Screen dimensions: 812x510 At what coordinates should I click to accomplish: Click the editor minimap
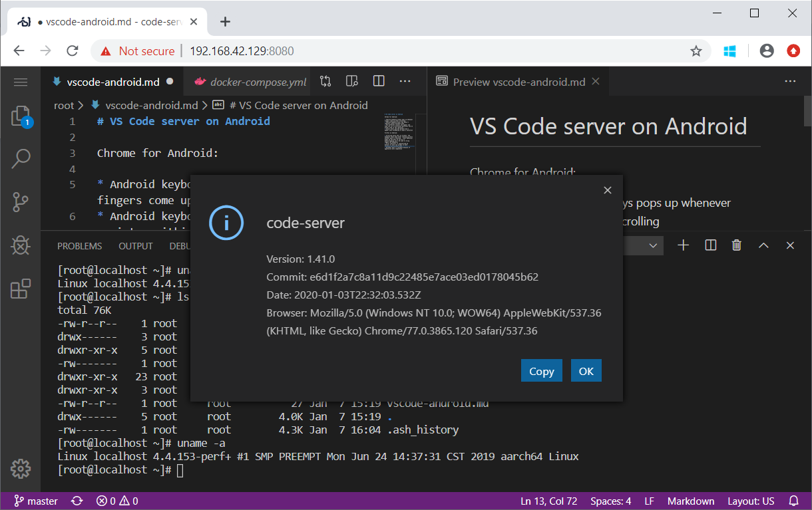tap(399, 131)
